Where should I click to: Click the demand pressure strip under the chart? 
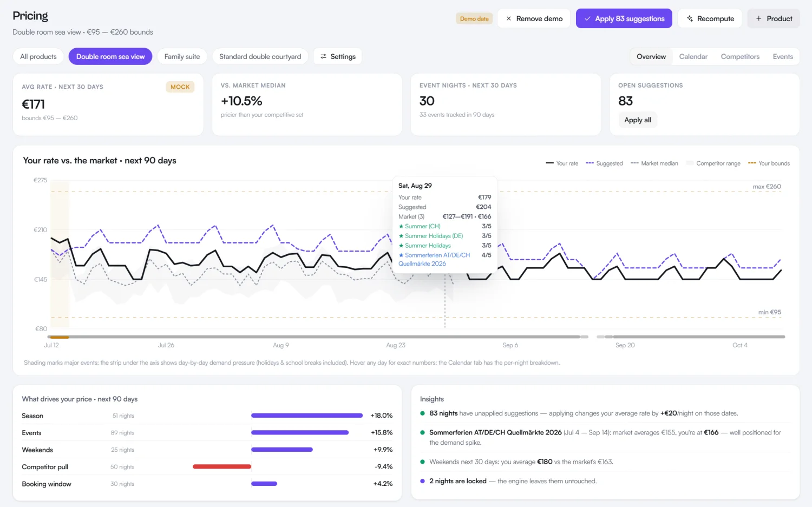click(417, 337)
